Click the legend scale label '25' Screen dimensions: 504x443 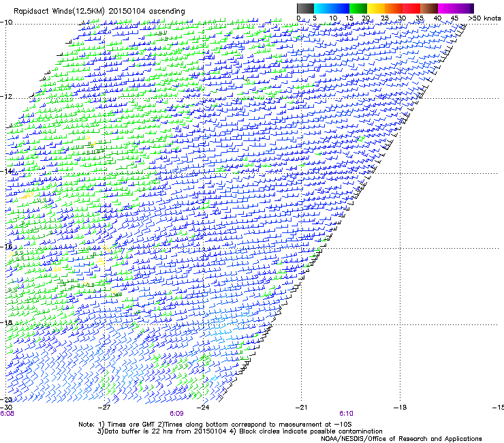pos(385,18)
